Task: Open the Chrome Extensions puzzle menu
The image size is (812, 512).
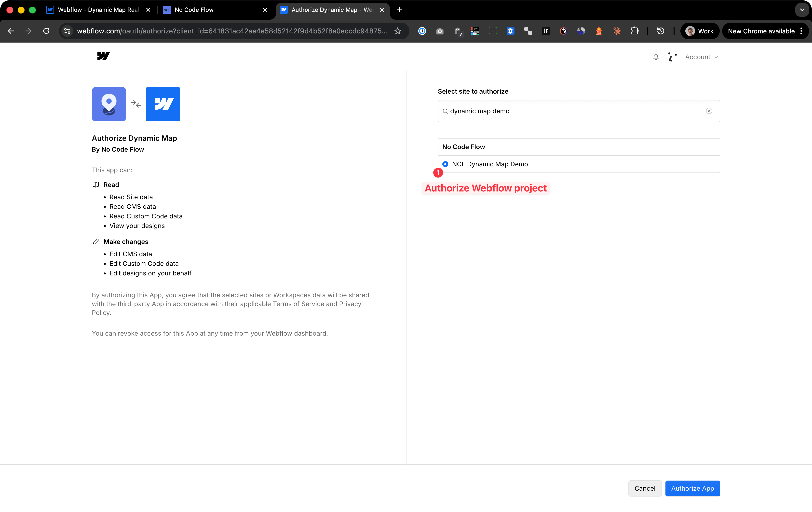Action: (634, 31)
